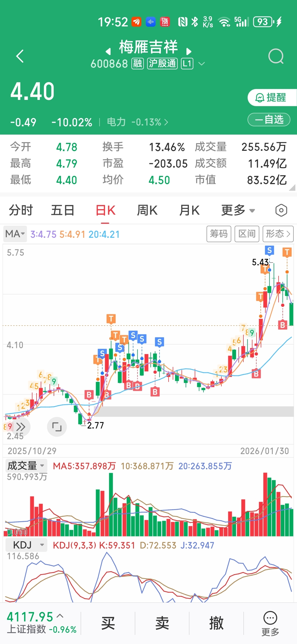The image size is (297, 644).
Task: Remove from watchlist via 自选 button
Action: click(269, 120)
